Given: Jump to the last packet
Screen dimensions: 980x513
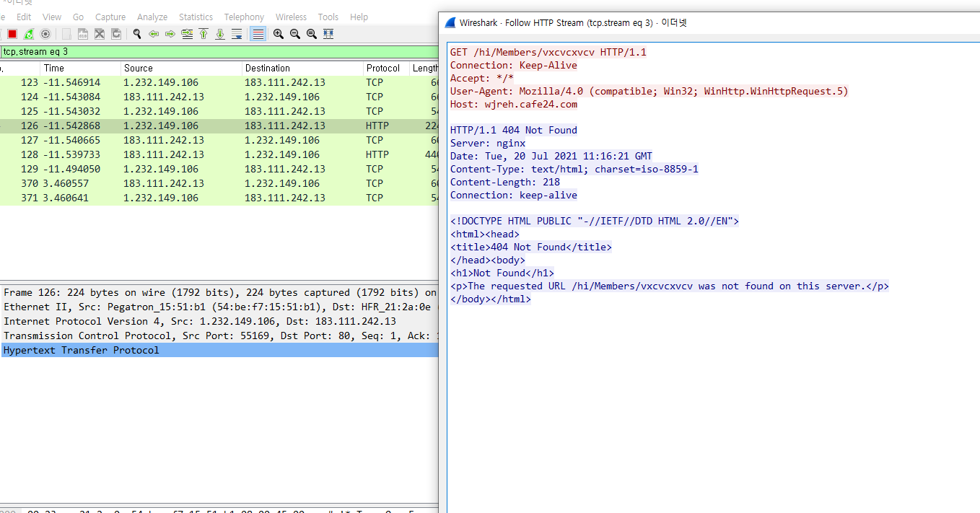Looking at the screenshot, I should [x=220, y=34].
